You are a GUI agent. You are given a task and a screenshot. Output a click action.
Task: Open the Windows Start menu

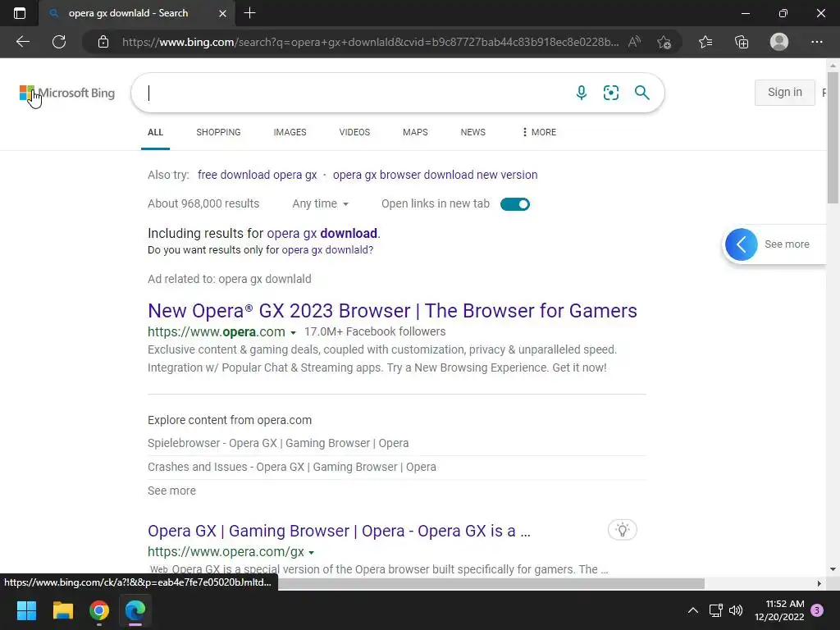coord(26,610)
